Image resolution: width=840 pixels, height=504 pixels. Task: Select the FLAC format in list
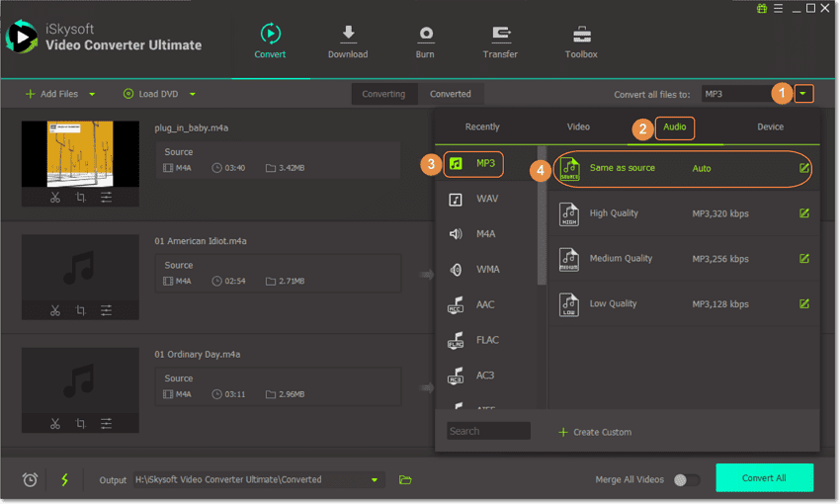(486, 340)
